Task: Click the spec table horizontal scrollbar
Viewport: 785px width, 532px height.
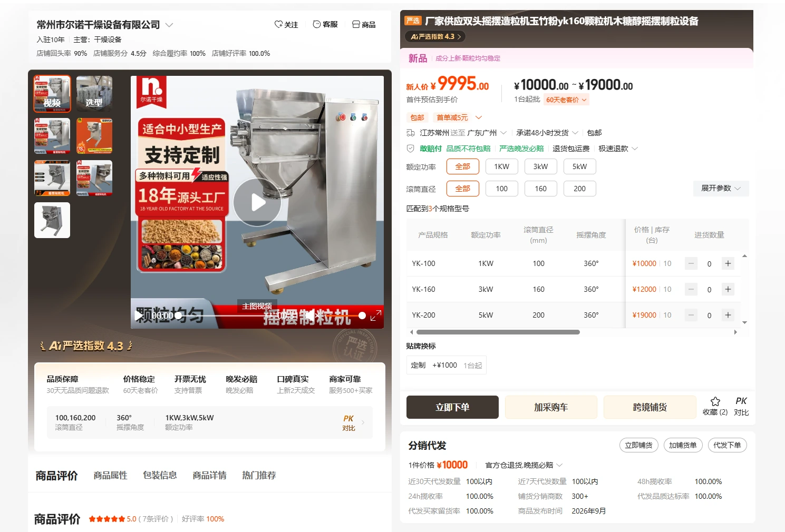Action: click(498, 332)
